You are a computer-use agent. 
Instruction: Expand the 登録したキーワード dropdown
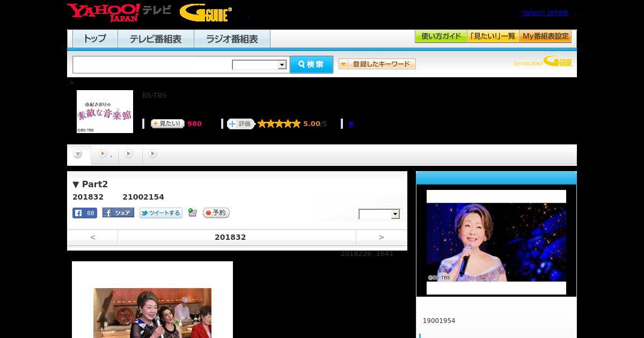tap(377, 64)
